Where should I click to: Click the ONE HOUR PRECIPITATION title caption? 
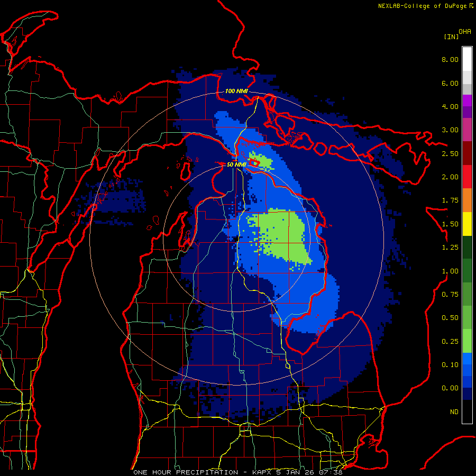click(238, 472)
